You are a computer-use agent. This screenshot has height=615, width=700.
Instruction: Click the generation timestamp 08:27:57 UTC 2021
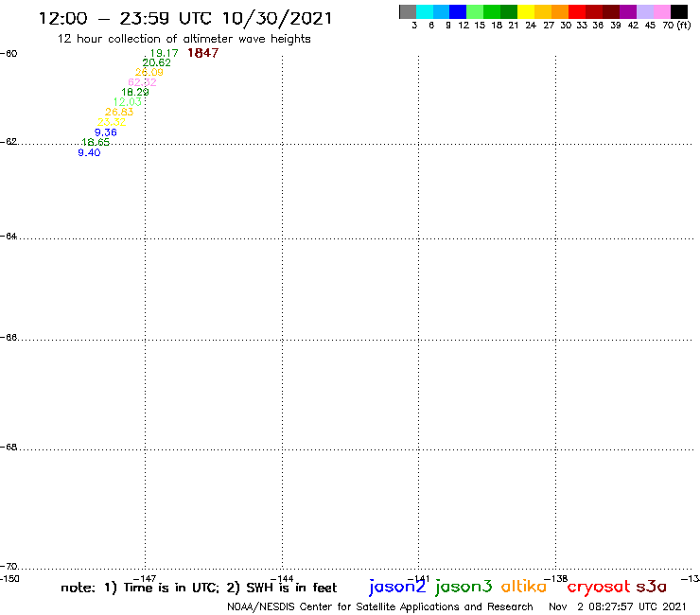click(x=637, y=607)
